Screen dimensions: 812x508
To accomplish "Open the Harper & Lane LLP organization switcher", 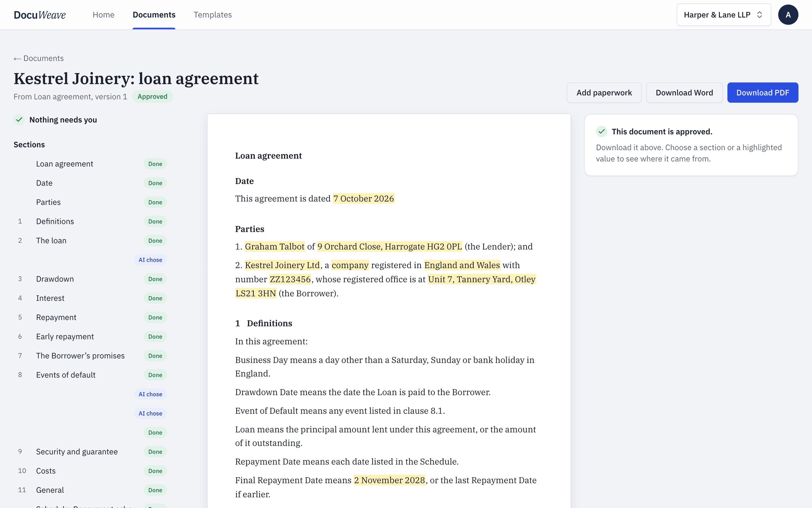I will click(724, 15).
